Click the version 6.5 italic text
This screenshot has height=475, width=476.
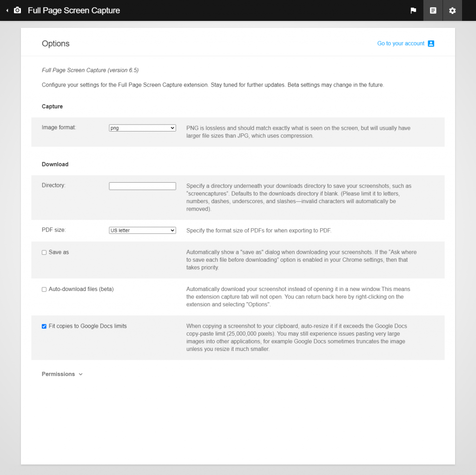(90, 70)
